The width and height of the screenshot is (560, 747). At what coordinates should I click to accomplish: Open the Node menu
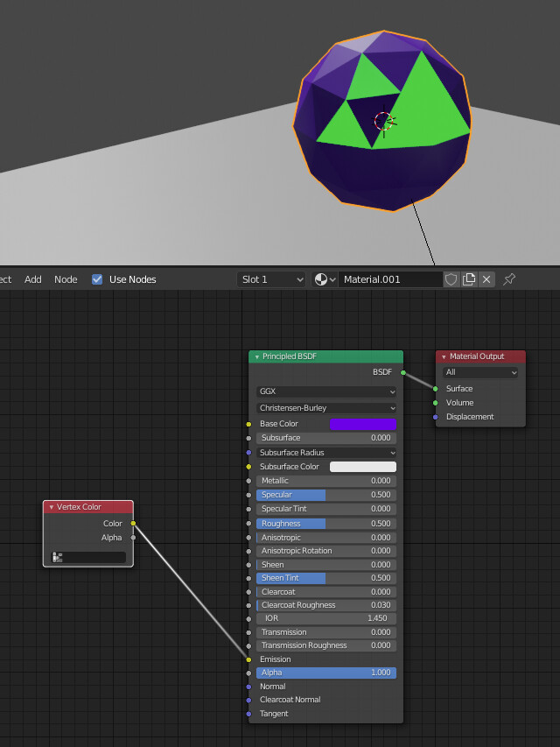[x=66, y=279]
